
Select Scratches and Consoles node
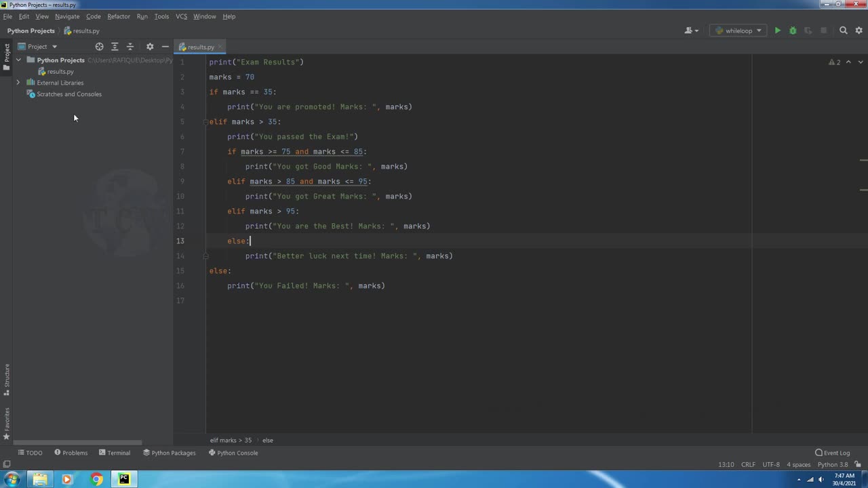coord(69,94)
